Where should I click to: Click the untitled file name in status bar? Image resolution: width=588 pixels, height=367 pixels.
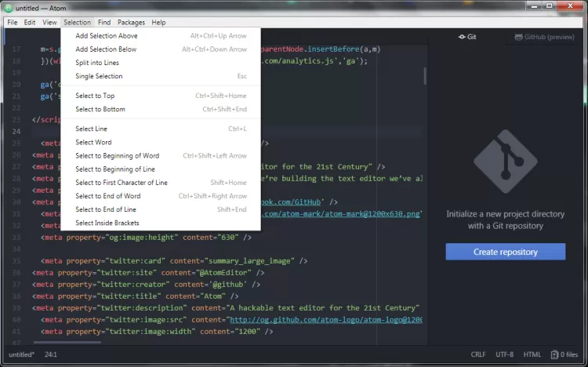pos(21,354)
